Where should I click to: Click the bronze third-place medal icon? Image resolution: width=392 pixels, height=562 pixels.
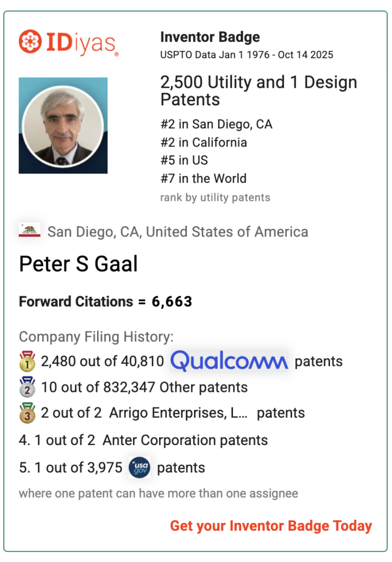27,413
